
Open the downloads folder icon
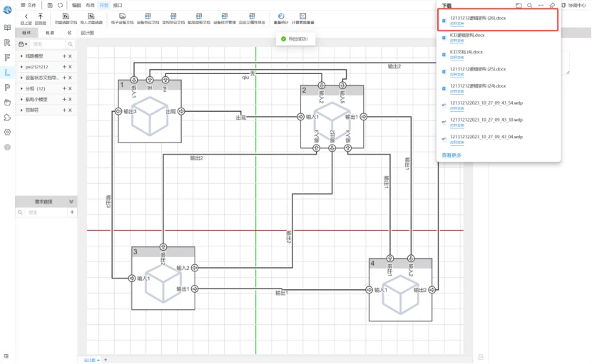519,5
